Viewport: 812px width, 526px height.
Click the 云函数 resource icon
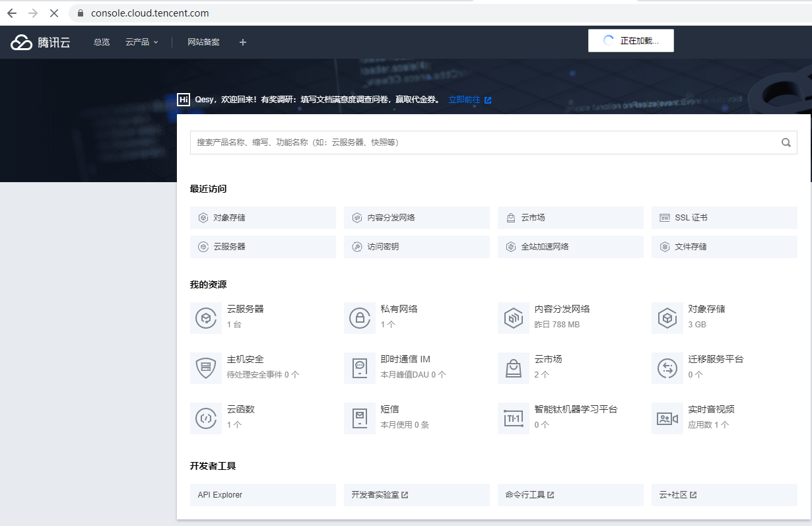point(206,418)
